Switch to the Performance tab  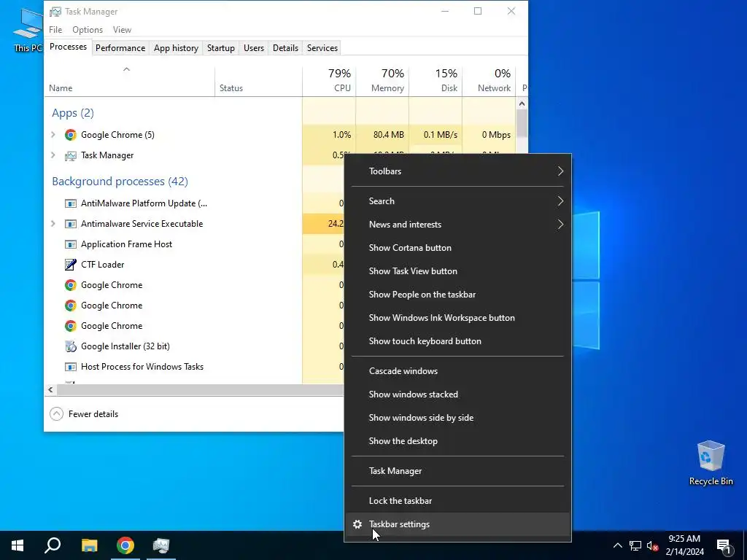coord(120,47)
